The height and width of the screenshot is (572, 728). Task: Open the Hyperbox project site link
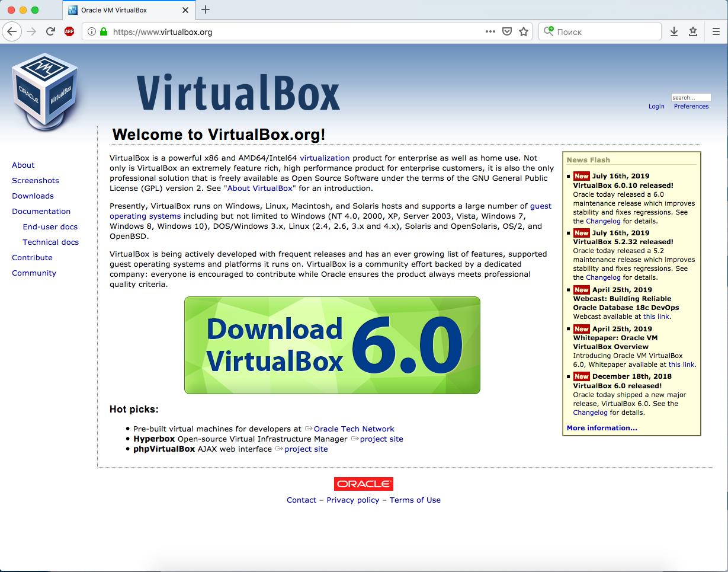click(x=381, y=439)
